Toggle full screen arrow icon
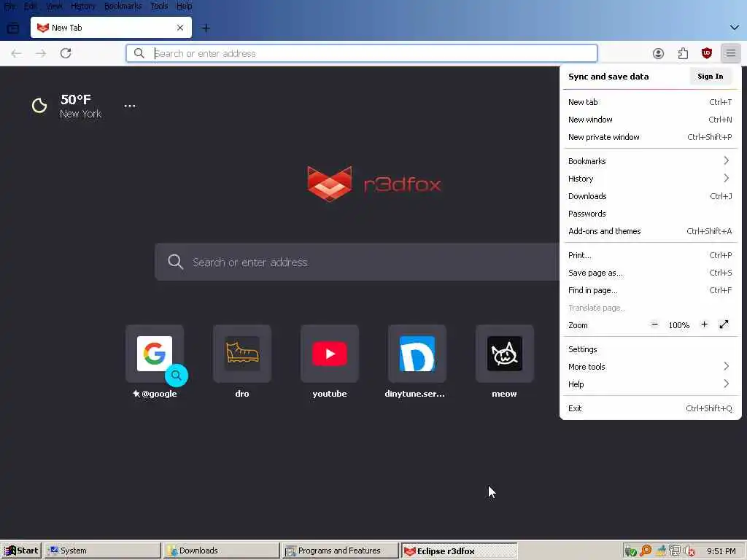 (724, 324)
